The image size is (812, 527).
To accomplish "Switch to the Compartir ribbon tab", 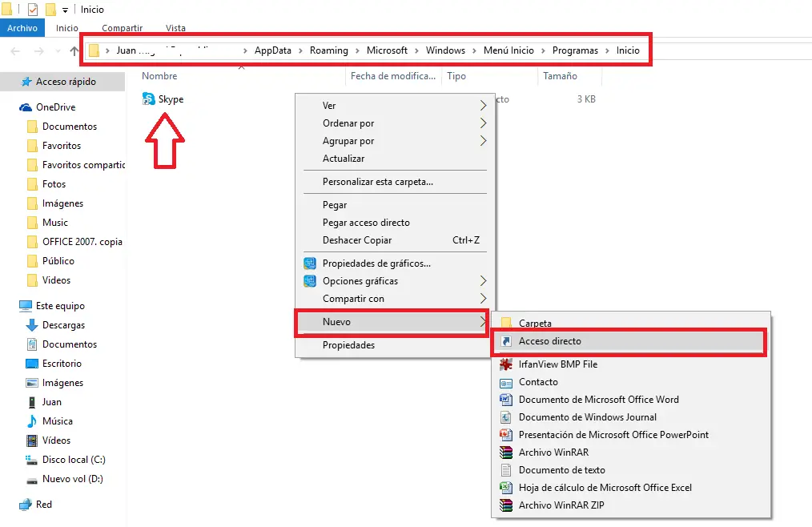I will click(123, 28).
